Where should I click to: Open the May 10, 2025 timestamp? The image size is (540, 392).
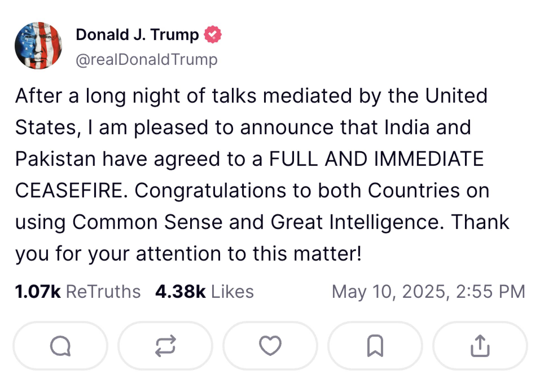428,291
